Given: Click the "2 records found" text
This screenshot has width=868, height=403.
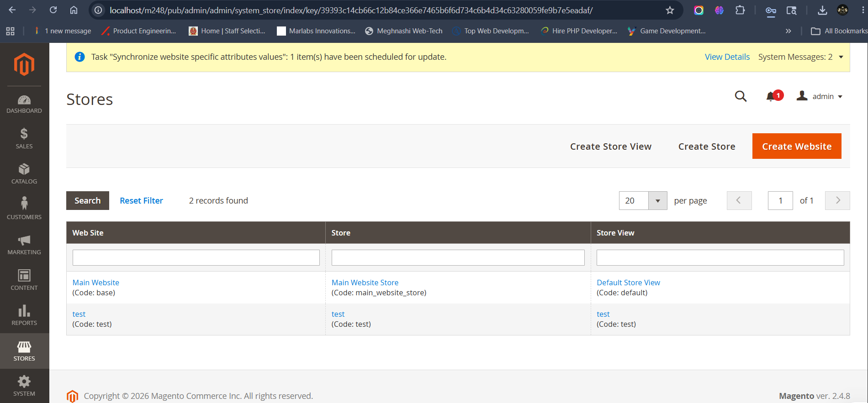Looking at the screenshot, I should click(x=218, y=200).
